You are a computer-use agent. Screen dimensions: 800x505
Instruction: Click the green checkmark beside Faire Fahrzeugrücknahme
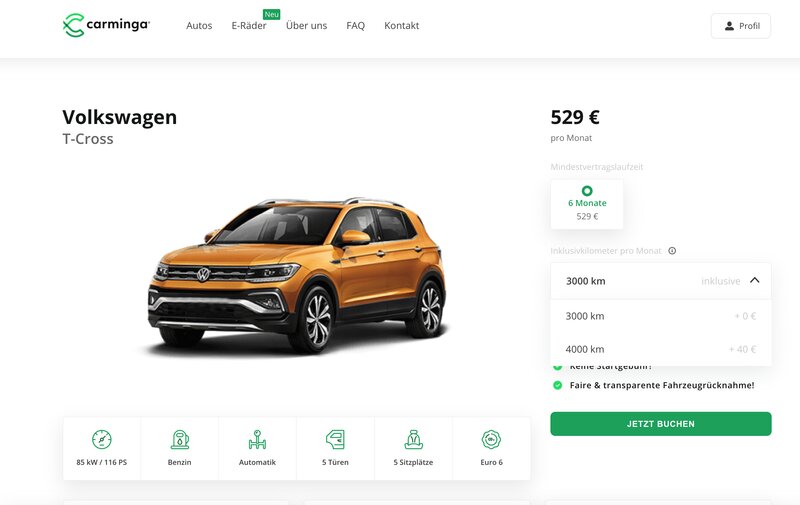(x=558, y=385)
